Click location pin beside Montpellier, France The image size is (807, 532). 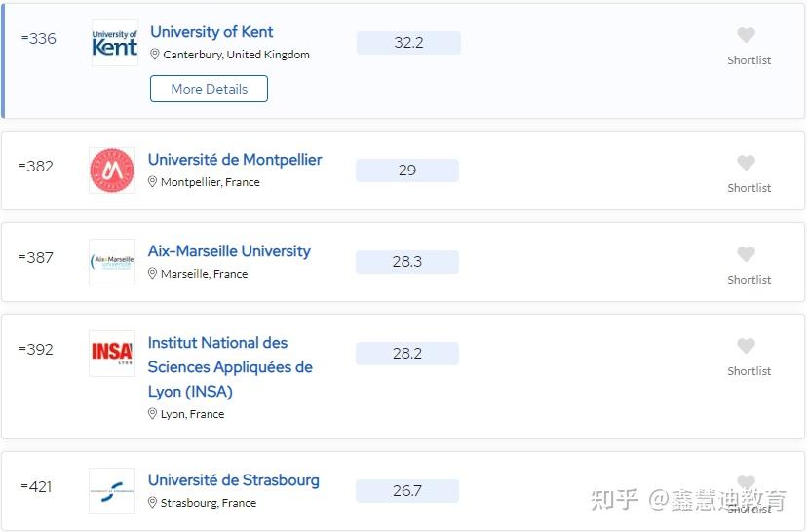pos(152,182)
